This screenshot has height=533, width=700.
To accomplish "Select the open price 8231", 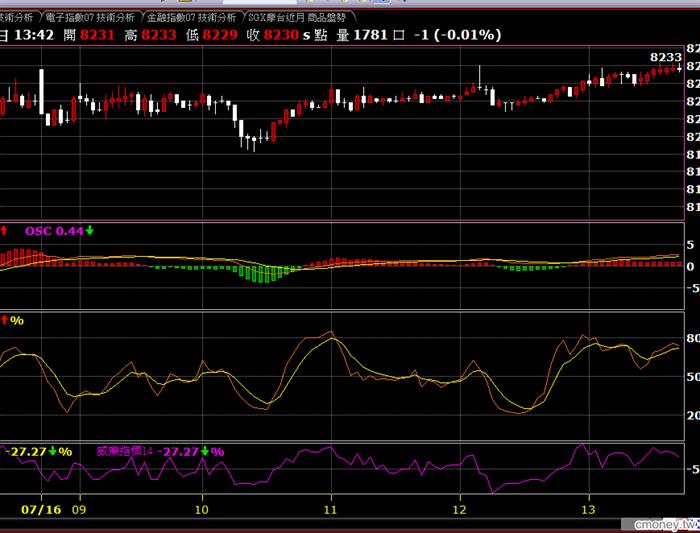I will (x=97, y=35).
